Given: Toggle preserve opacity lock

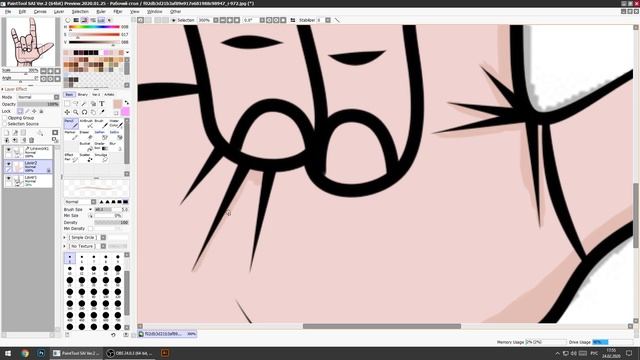Looking at the screenshot, I should pyautogui.click(x=20, y=111).
